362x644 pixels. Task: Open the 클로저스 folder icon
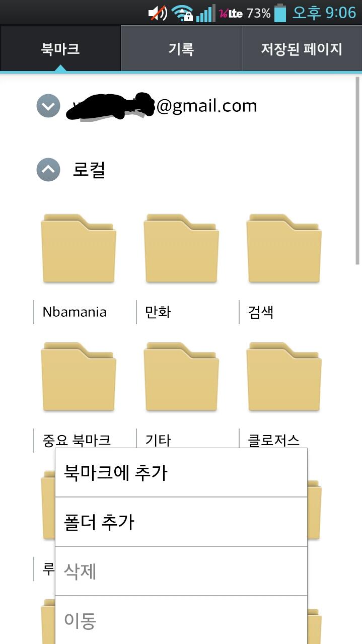click(284, 378)
